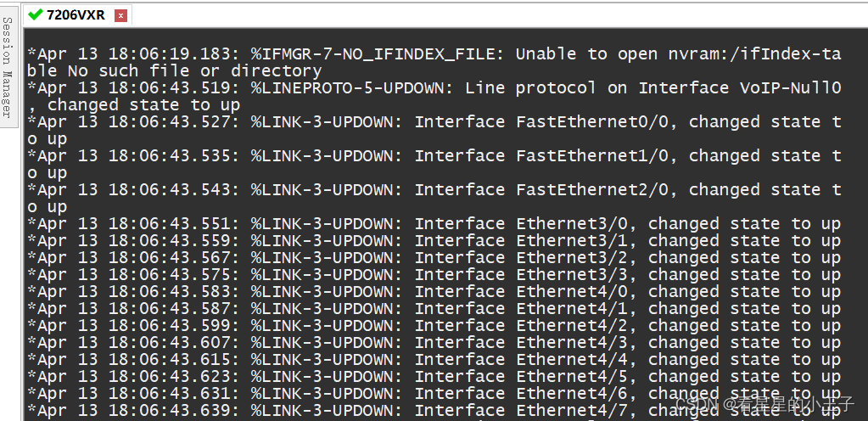
Task: Click the Ethernet3/0 changed state line
Action: (434, 224)
